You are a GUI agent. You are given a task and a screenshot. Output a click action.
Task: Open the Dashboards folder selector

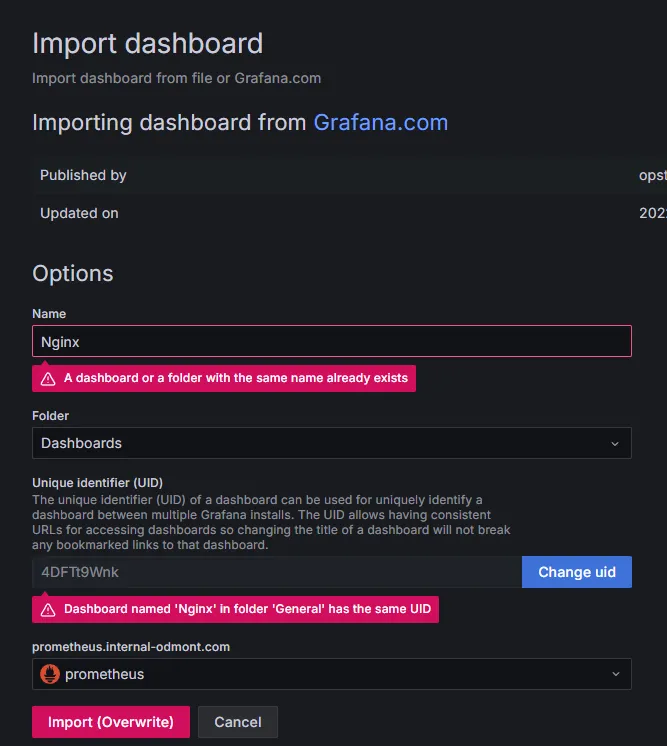pos(332,443)
